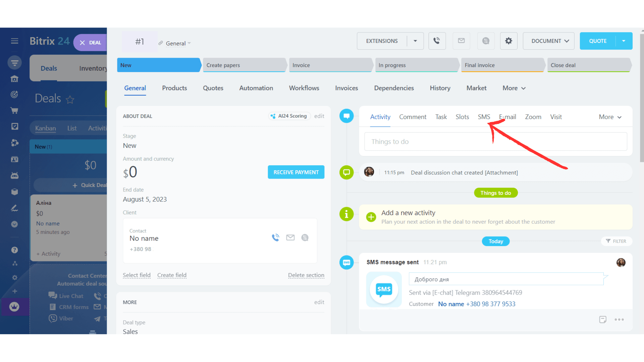Call contact using phone icon in Client card
This screenshot has width=644, height=362.
pos(275,238)
